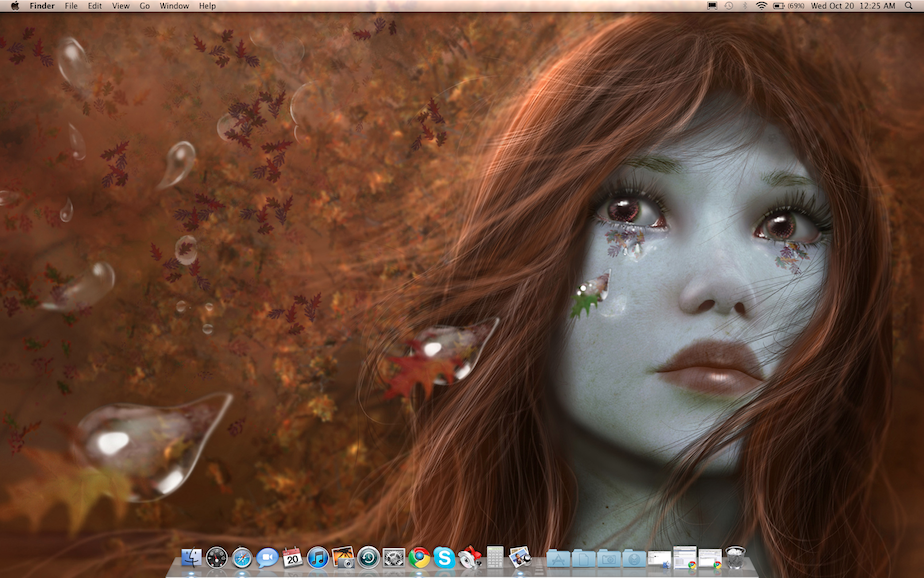Open Safari compass icon in Dock
Image resolution: width=924 pixels, height=578 pixels.
tap(242, 557)
